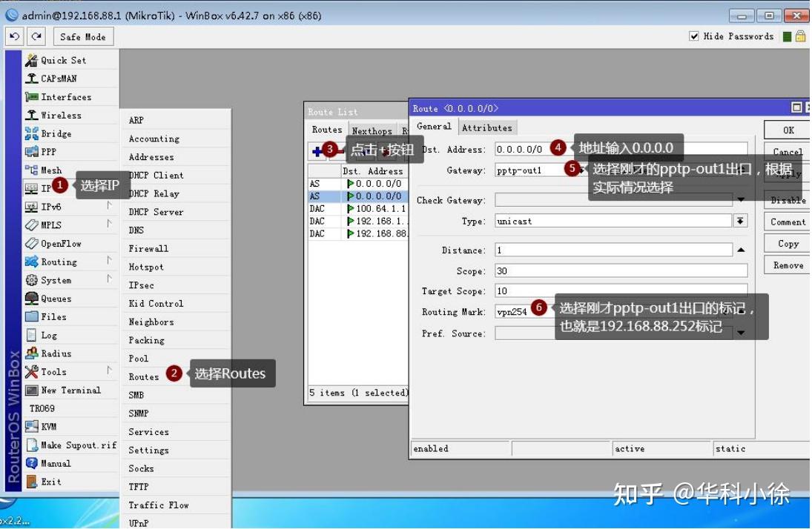
Task: Select Routes in the IP submenu
Action: [143, 377]
